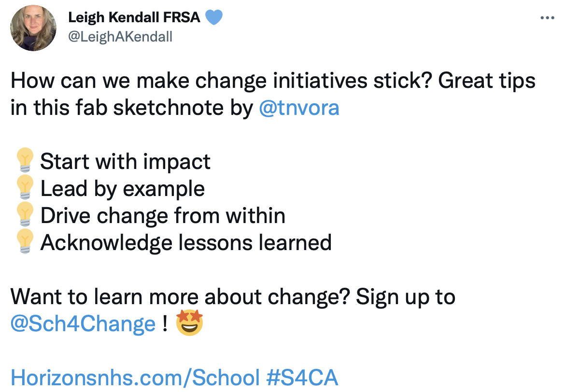Open the @Sch4Change mention
This screenshot has width=565, height=392.
pyautogui.click(x=83, y=323)
